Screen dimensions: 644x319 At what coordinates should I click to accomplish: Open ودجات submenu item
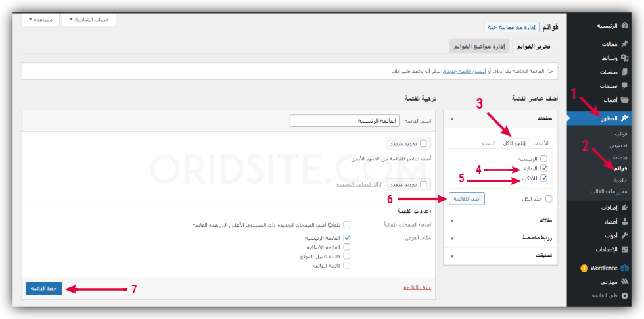coord(620,157)
